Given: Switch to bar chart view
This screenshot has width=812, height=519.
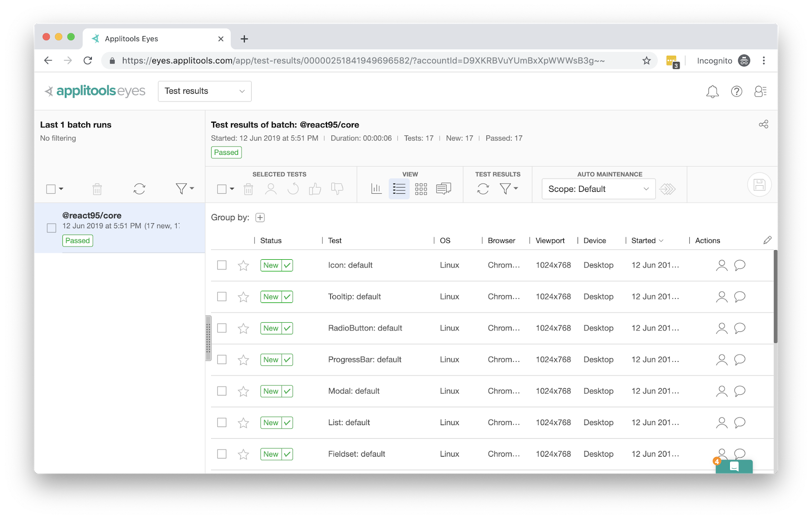Looking at the screenshot, I should (376, 189).
